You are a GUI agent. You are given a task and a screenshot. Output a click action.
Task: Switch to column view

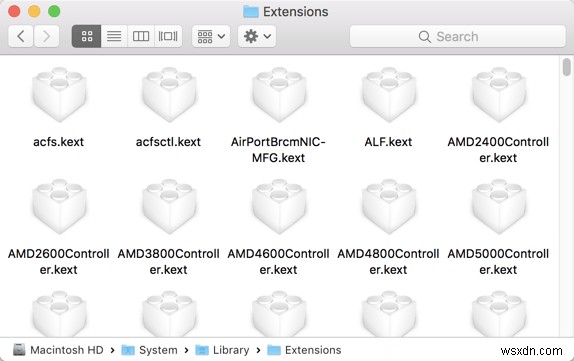click(141, 36)
